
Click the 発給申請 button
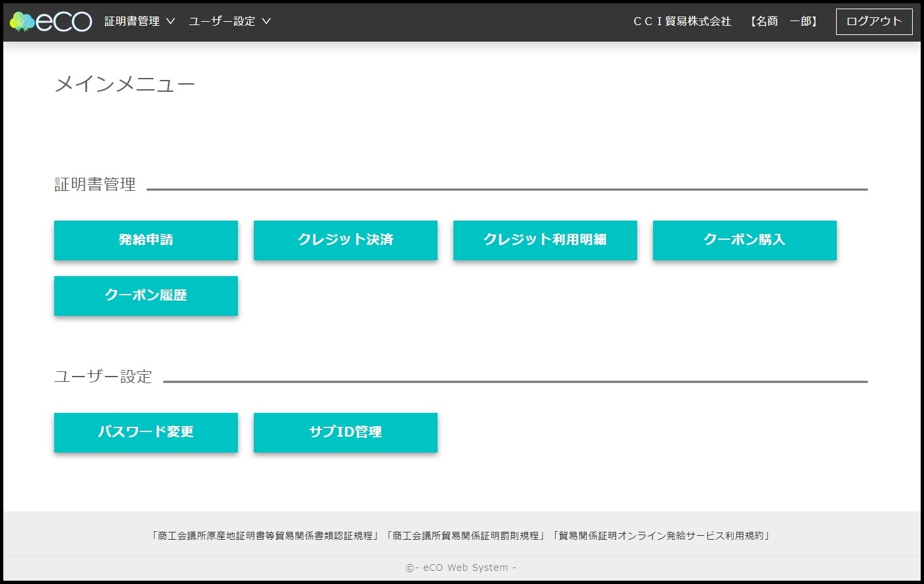(x=146, y=240)
